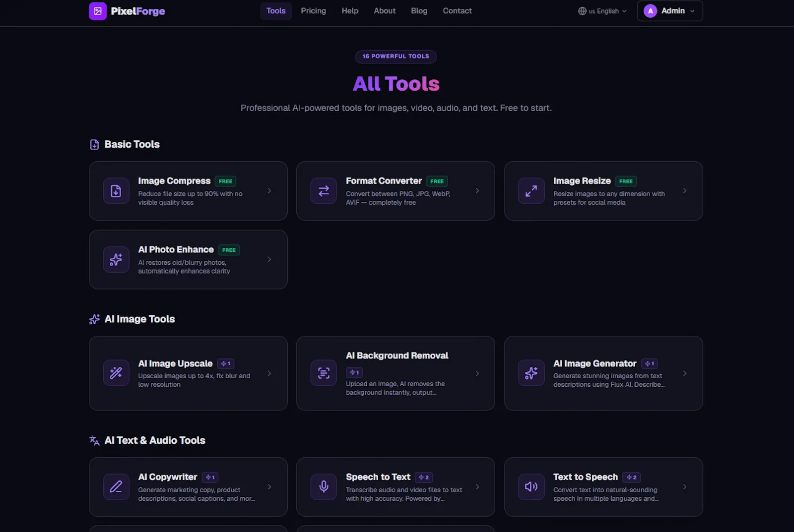Click the AI Photo Enhance sparkle icon
Screen dimensions: 794x532
(116, 259)
